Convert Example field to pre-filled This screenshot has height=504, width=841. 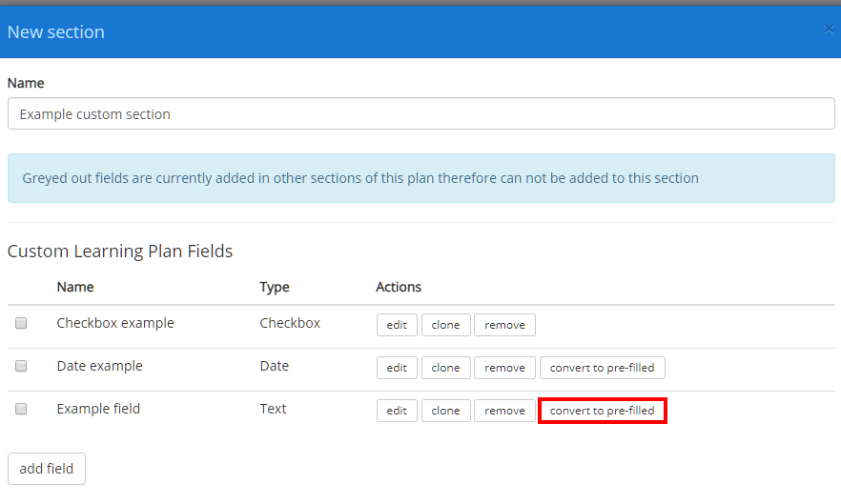[x=603, y=411]
